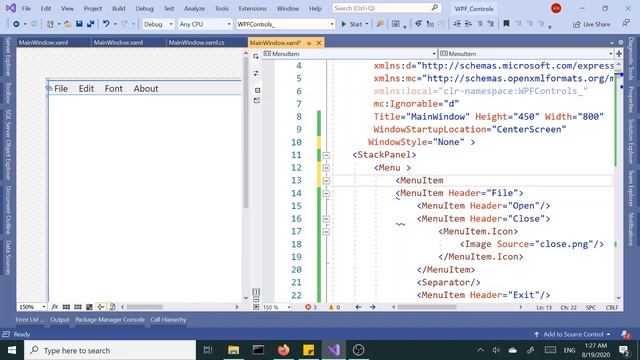The image size is (640, 360).
Task: Collapse the Menu element on line 12
Action: [326, 168]
